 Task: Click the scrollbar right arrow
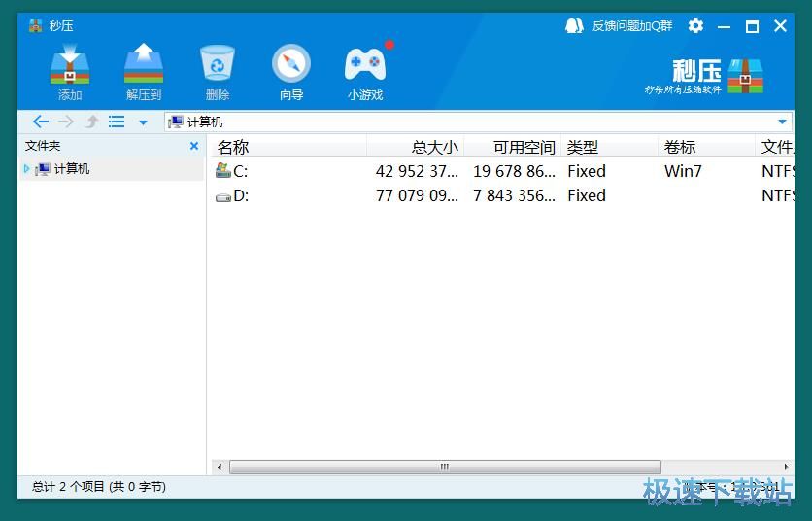[786, 467]
